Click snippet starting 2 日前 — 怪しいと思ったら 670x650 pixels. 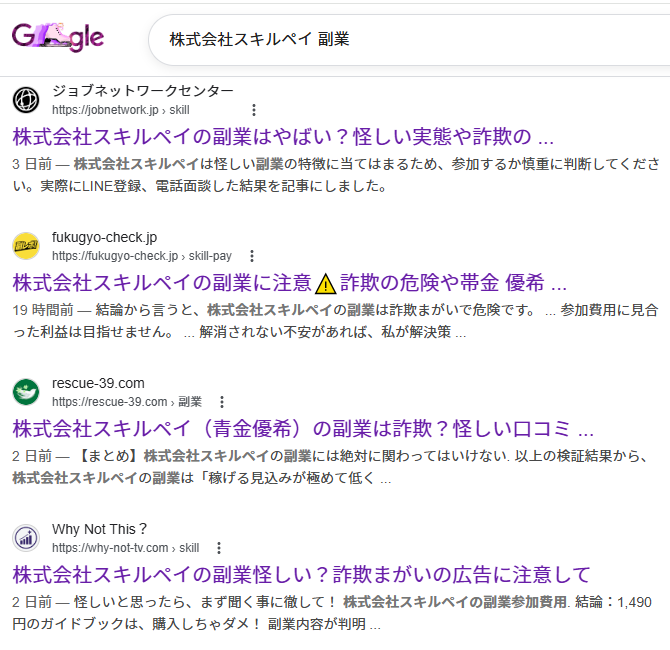click(x=332, y=613)
